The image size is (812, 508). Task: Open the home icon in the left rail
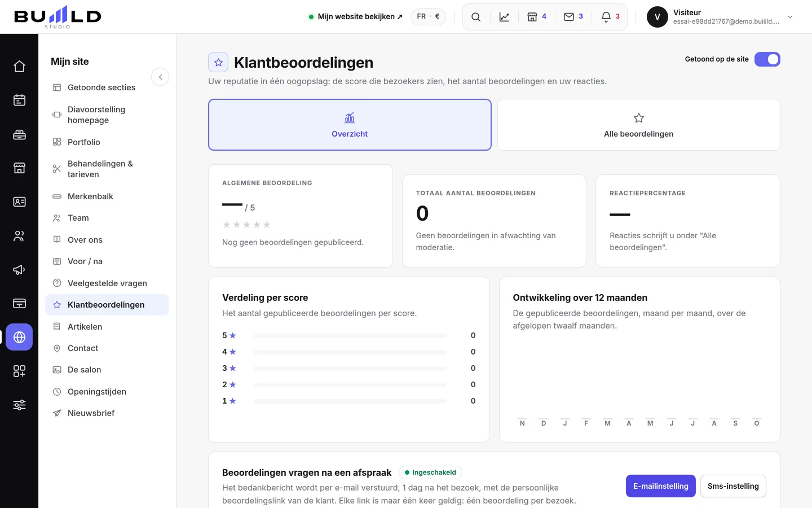pos(19,67)
